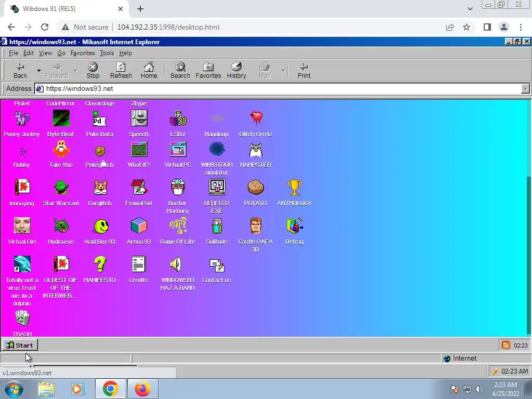This screenshot has height=399, width=532.
Task: Play the Star Wars.avi icon
Action: (61, 187)
